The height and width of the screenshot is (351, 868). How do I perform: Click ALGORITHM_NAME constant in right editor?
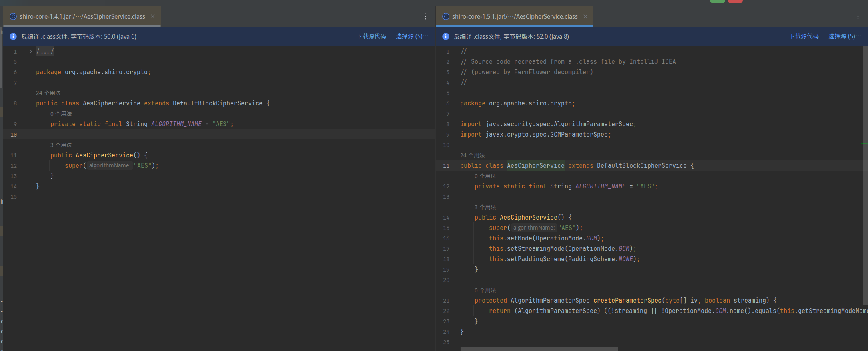(x=601, y=186)
